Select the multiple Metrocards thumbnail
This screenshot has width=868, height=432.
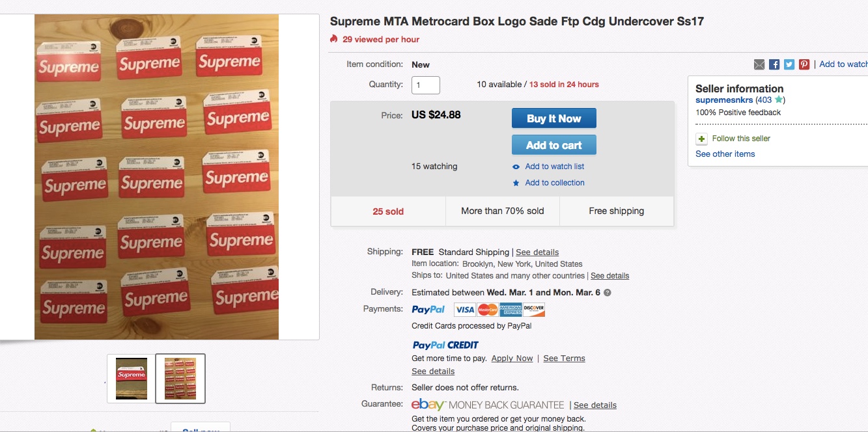pos(180,379)
